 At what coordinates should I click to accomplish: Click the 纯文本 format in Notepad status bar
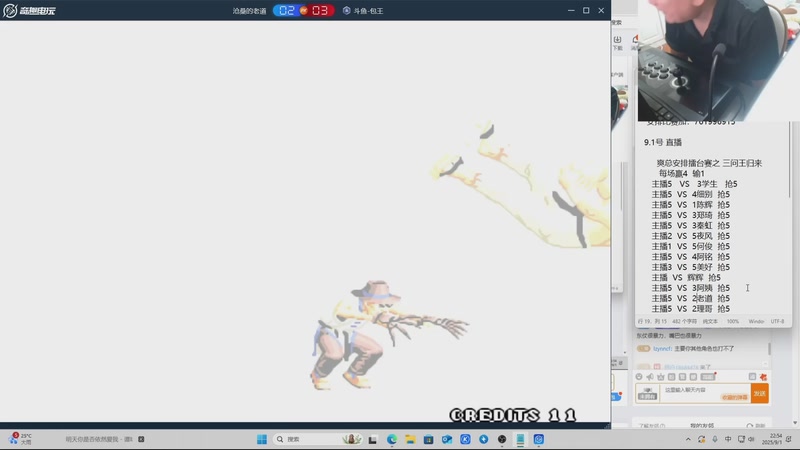tap(710, 321)
